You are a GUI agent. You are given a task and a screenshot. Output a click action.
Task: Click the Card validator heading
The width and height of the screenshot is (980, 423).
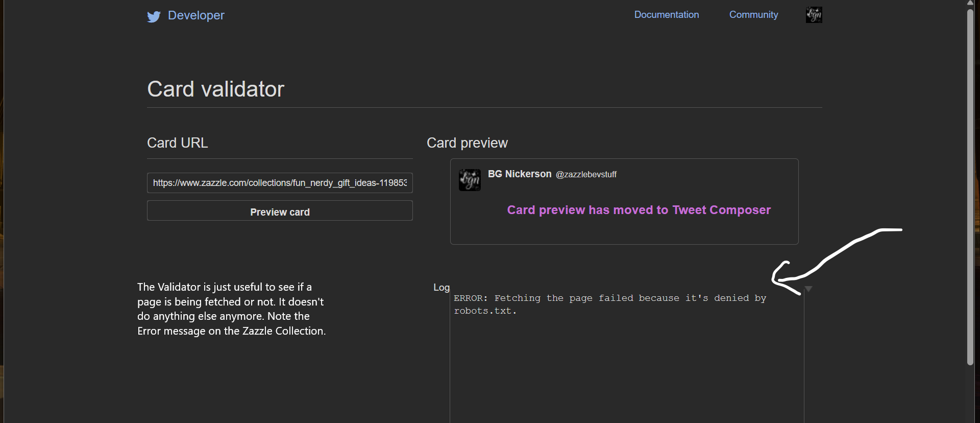pyautogui.click(x=215, y=89)
